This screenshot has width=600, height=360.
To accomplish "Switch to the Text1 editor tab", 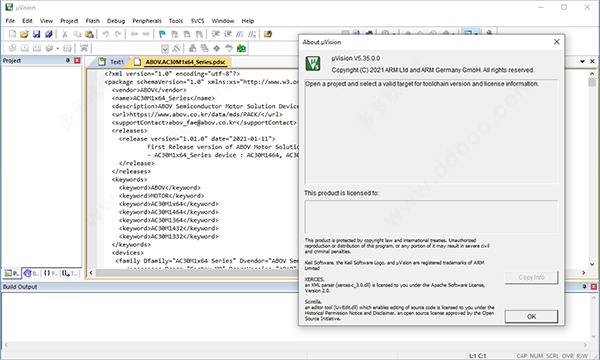I will click(x=111, y=62).
